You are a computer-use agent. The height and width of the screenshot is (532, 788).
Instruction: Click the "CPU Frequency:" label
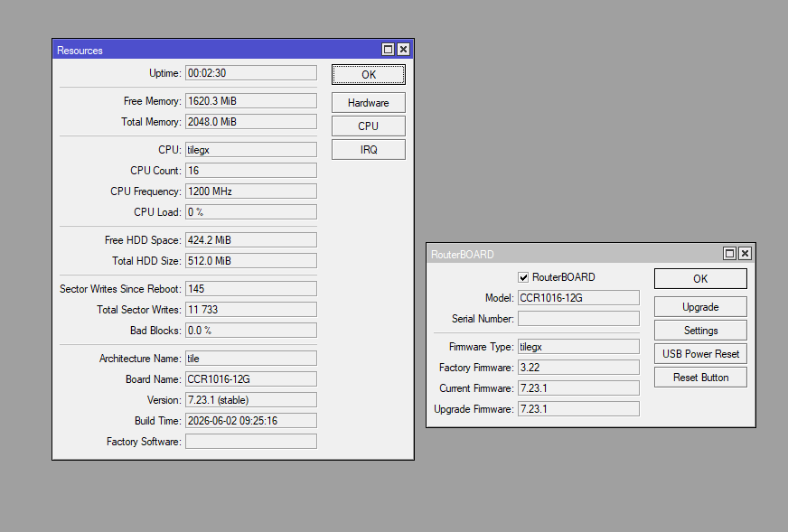[x=145, y=191]
